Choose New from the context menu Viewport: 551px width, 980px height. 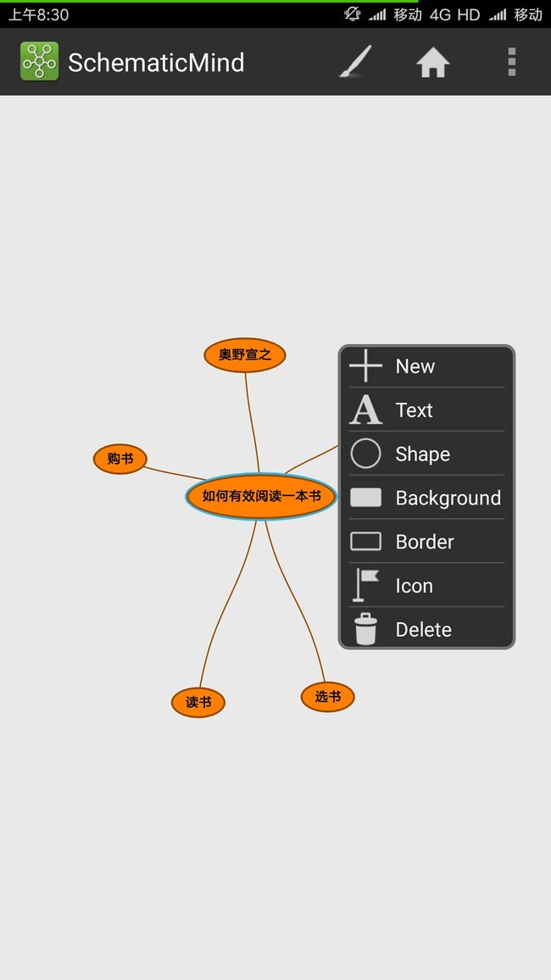(x=426, y=365)
